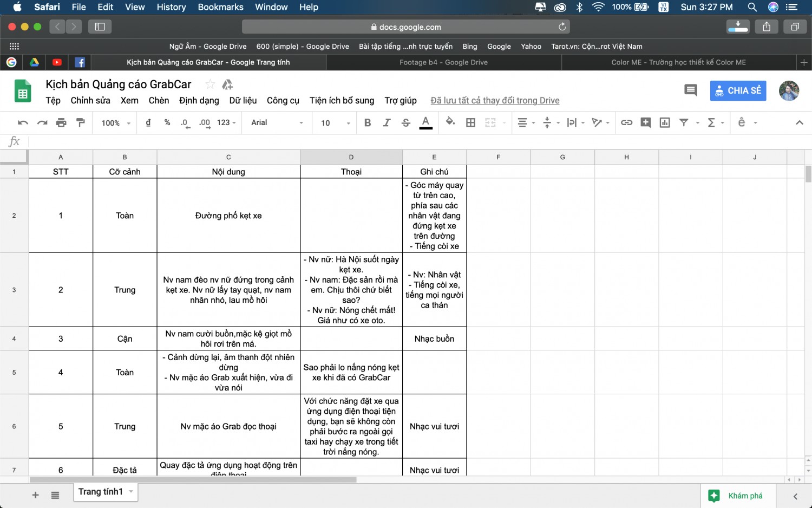This screenshot has height=508, width=812.
Task: Toggle strikethrough formatting
Action: tap(406, 122)
